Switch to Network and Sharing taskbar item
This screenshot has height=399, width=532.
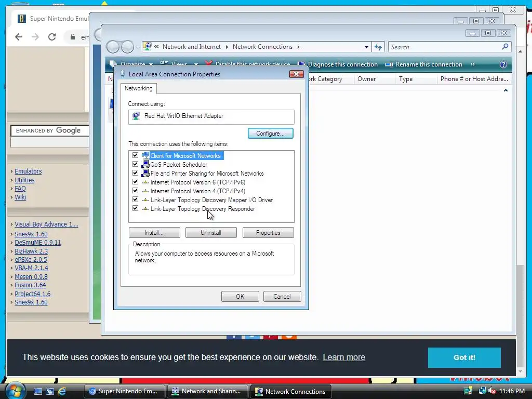tap(208, 391)
